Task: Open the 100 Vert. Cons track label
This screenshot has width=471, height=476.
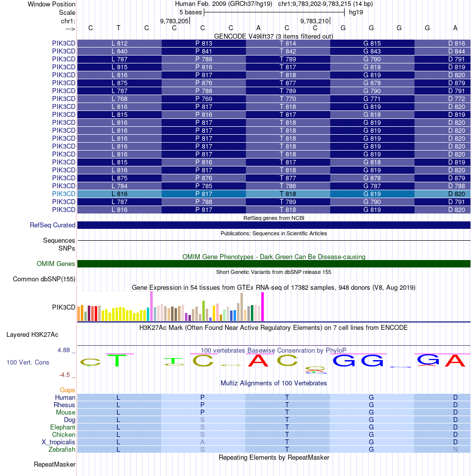Action: point(28,362)
